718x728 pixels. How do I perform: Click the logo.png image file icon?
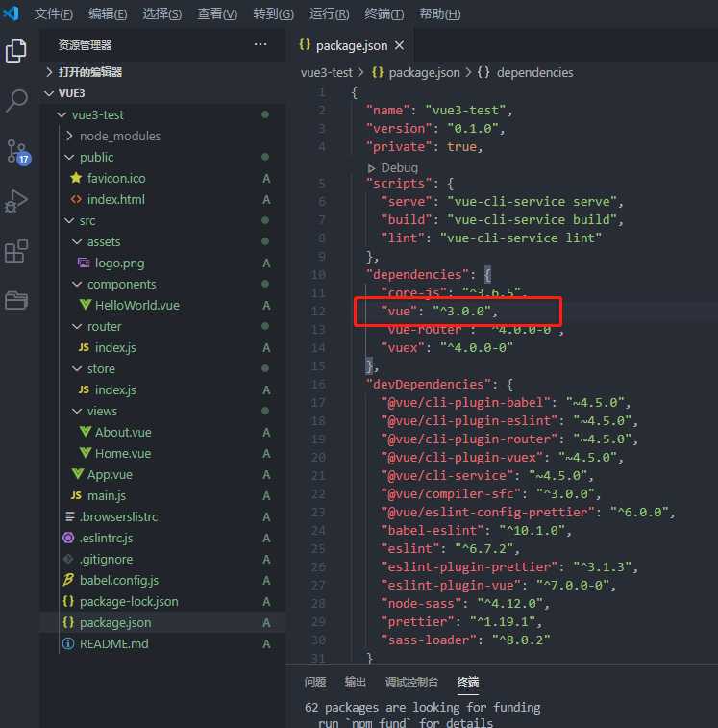tap(84, 263)
